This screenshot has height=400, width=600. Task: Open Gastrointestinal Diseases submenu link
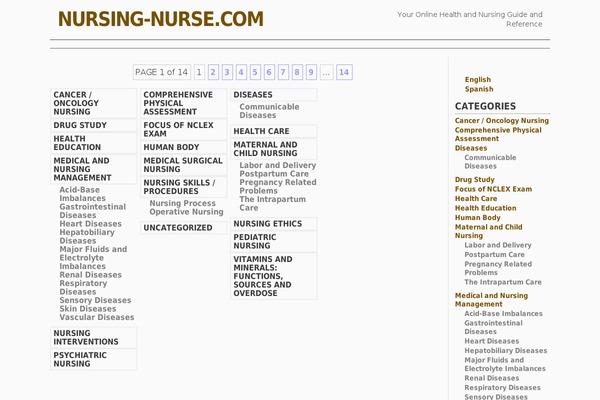pos(93,211)
